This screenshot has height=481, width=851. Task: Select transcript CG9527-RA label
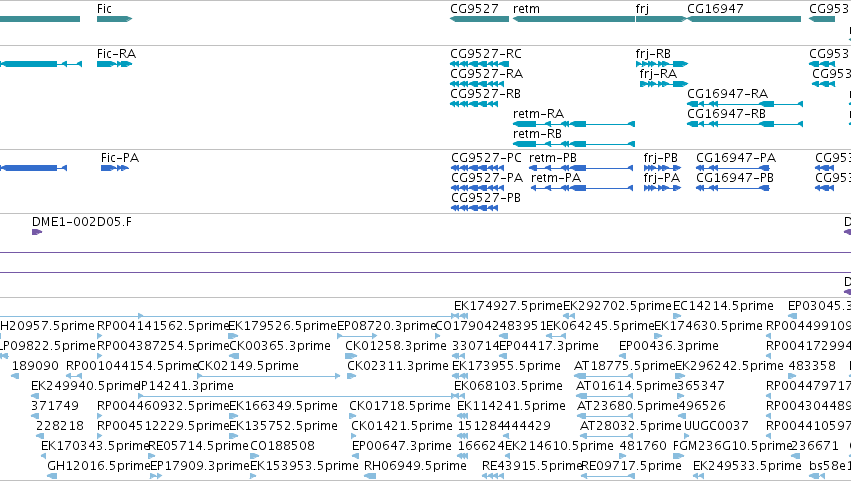[x=487, y=74]
